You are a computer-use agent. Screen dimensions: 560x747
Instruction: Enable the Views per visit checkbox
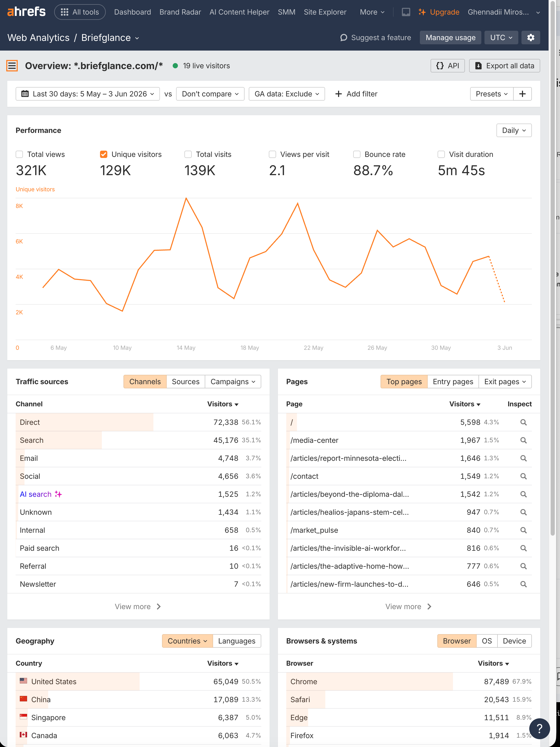(272, 154)
